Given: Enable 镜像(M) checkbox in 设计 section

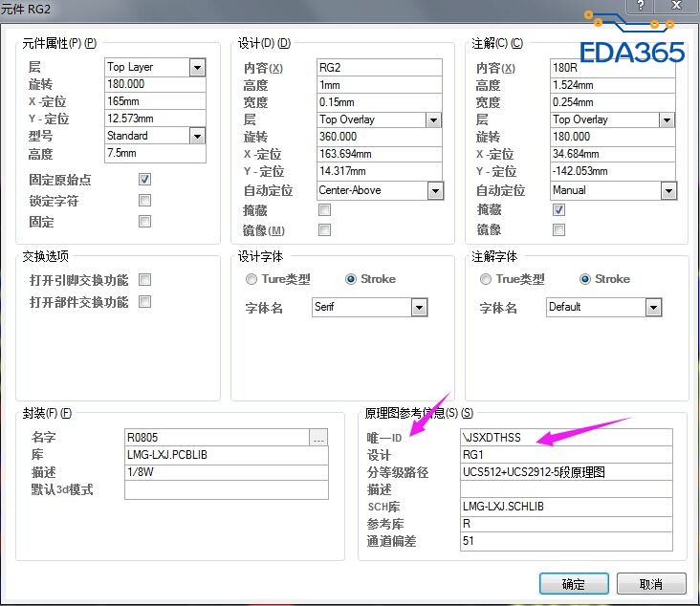Looking at the screenshot, I should [324, 229].
